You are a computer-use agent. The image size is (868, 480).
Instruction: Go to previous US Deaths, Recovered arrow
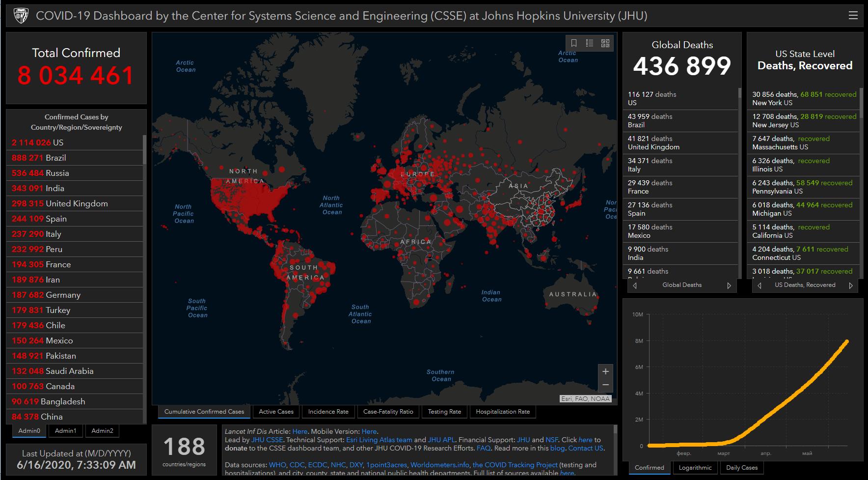[759, 285]
